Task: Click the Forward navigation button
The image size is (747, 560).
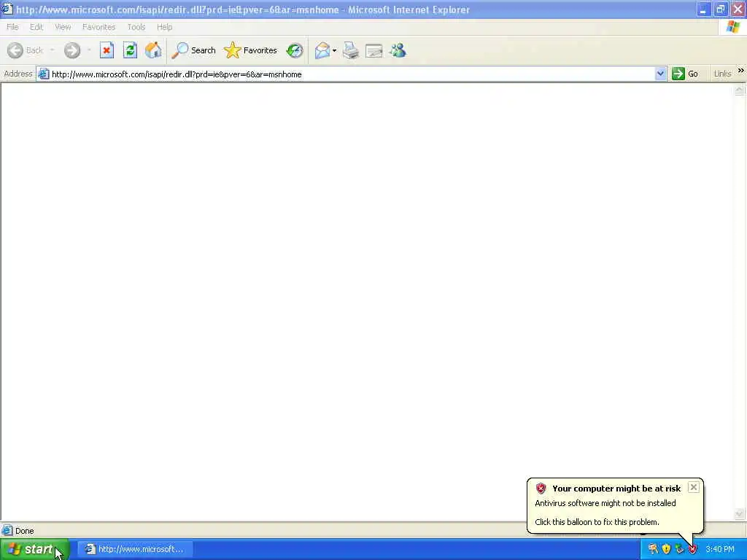Action: tap(72, 50)
